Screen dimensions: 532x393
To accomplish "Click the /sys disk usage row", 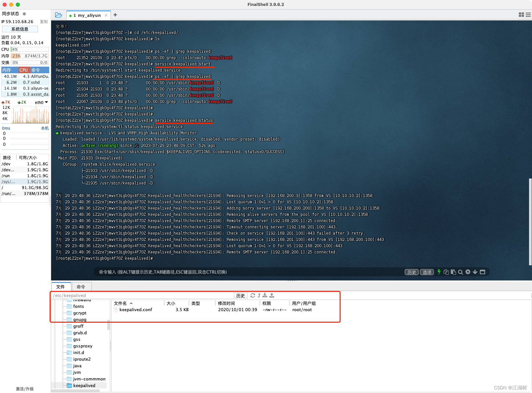I will [x=25, y=181].
